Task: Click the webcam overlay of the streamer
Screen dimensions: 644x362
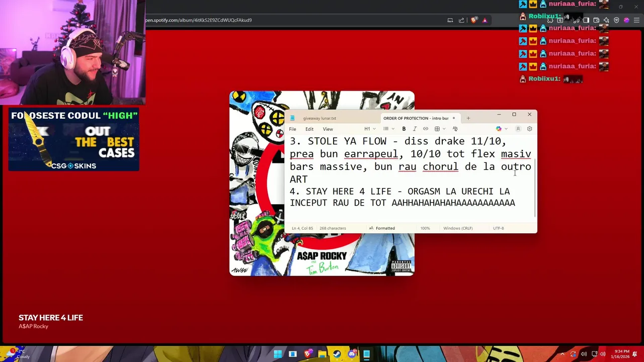Action: pos(73,52)
